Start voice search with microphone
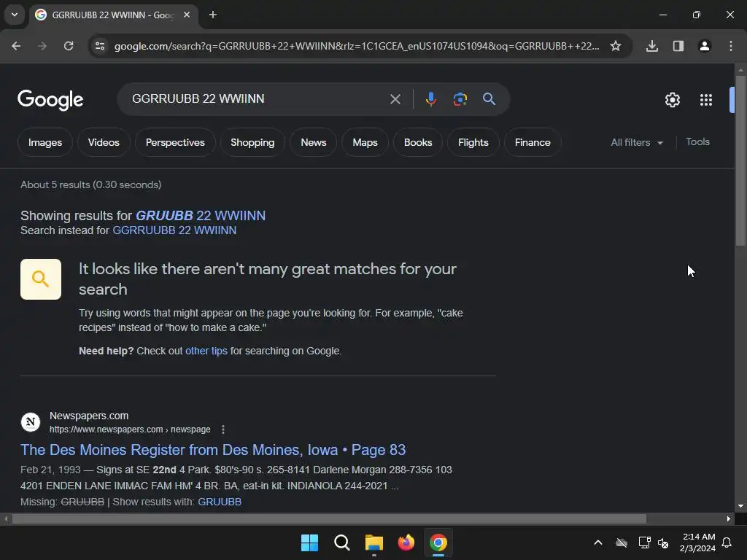Image resolution: width=747 pixels, height=560 pixels. (x=430, y=99)
